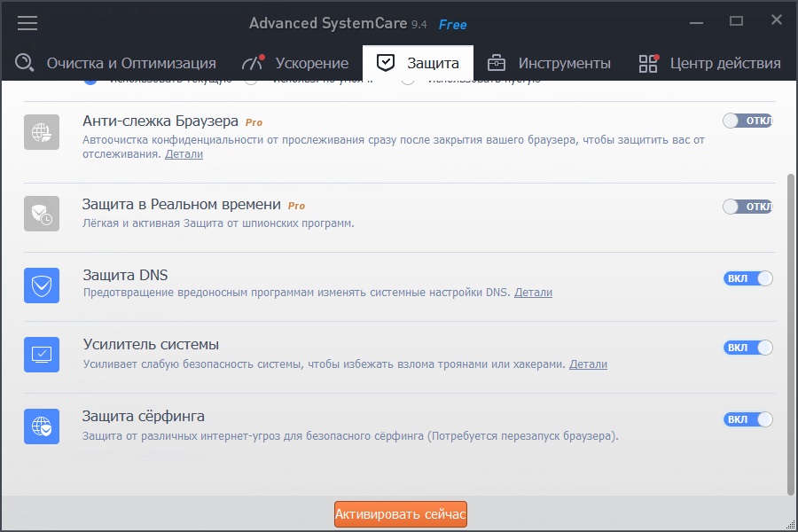Viewport: 798px width, 532px height.
Task: Click the grid icon beside Центр действия
Action: pos(649,63)
